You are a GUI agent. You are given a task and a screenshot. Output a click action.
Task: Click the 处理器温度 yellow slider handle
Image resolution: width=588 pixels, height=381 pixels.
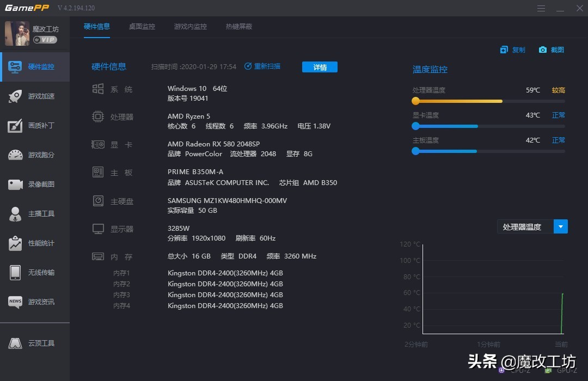click(415, 101)
